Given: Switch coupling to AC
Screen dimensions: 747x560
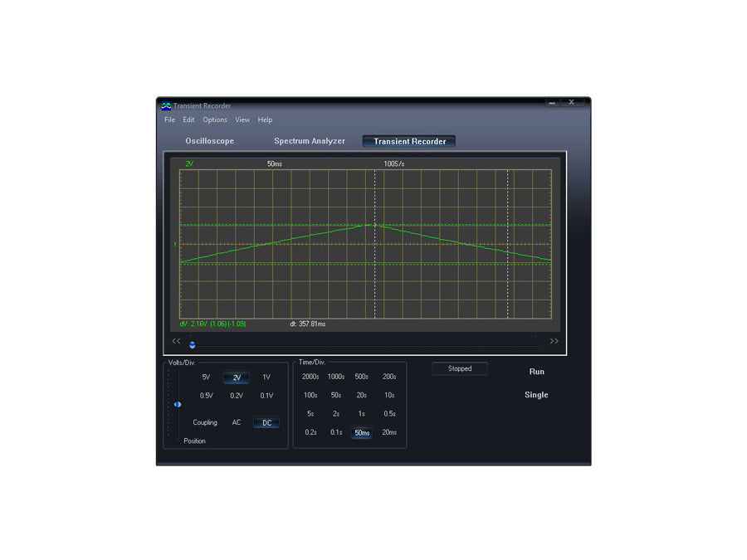Looking at the screenshot, I should 237,423.
